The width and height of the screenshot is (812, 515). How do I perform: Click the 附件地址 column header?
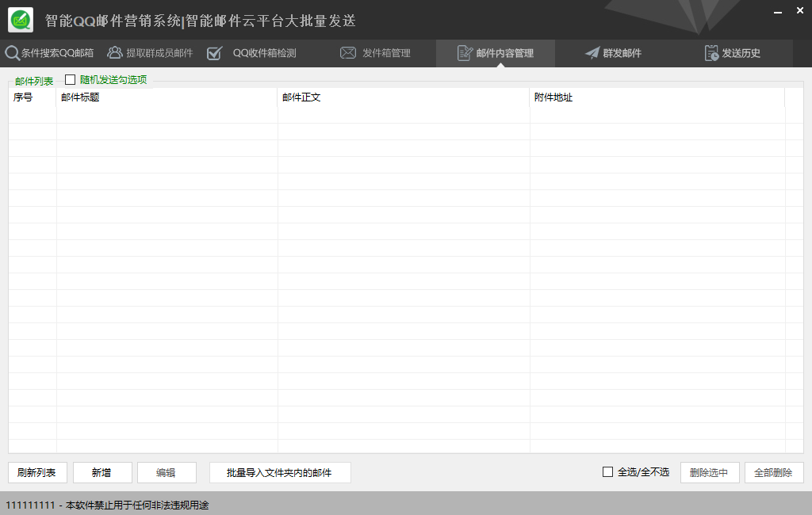pyautogui.click(x=657, y=97)
